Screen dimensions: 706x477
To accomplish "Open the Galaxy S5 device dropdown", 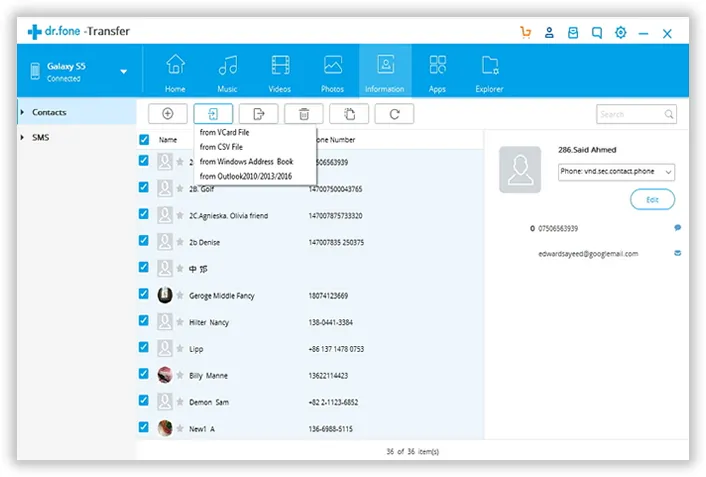I will (123, 72).
